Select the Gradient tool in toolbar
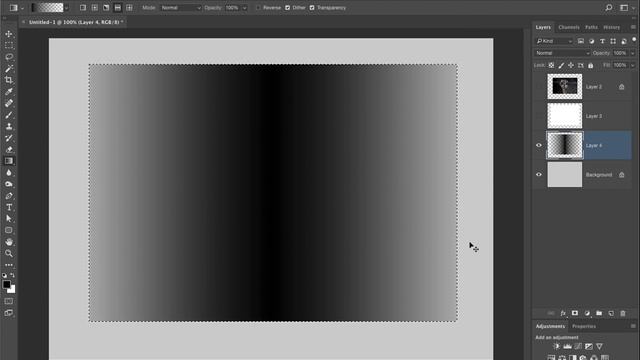The image size is (640, 360). point(9,161)
